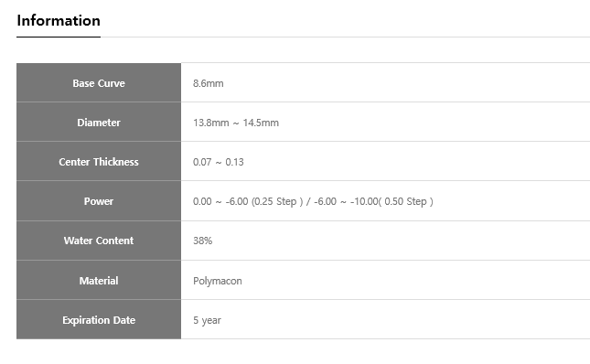Click the 13.8mm ~ 14.5mm diameter value
590x364 pixels.
236,123
